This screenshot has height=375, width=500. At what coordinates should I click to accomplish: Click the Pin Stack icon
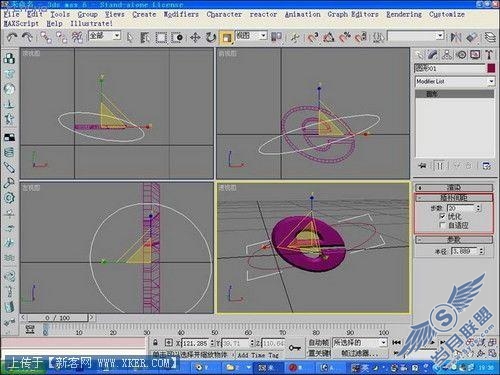(422, 166)
